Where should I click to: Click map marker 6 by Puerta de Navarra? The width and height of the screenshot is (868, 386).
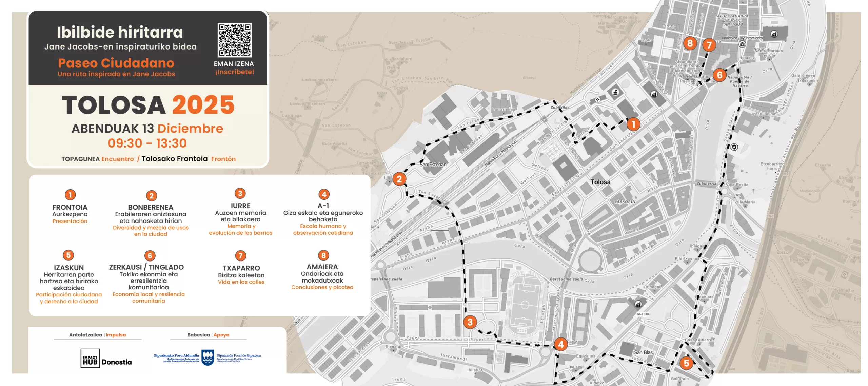[x=719, y=75]
